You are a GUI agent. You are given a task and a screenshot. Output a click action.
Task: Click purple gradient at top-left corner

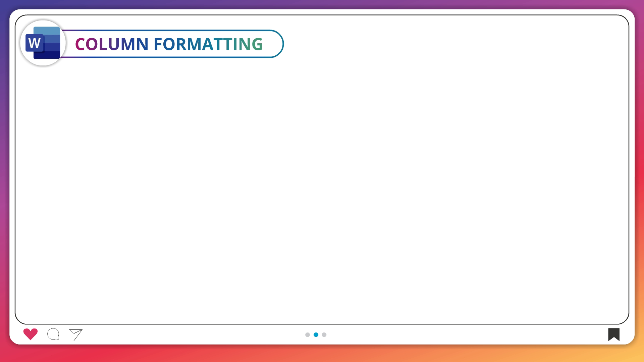[4, 4]
